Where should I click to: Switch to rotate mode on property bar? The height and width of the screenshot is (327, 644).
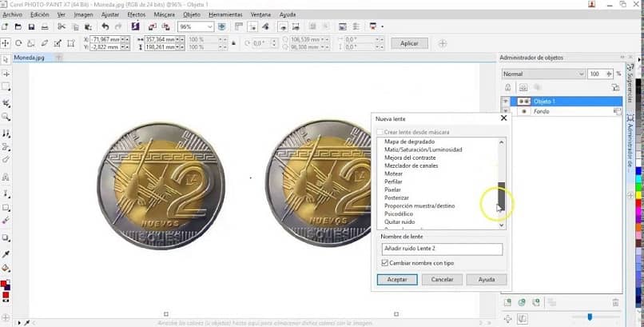pos(18,43)
